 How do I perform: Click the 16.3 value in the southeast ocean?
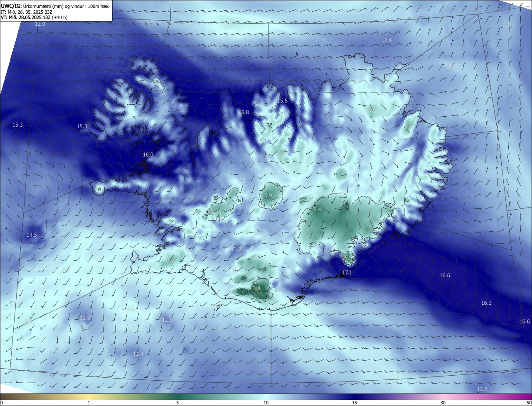coord(486,303)
